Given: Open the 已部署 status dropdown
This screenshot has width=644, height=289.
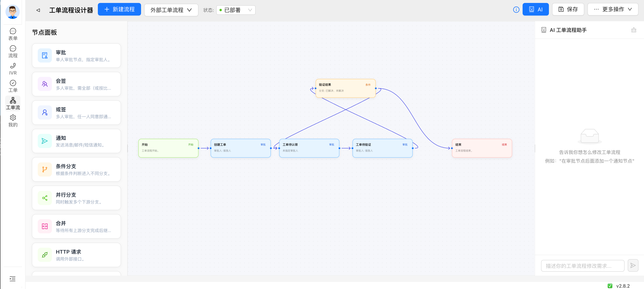Looking at the screenshot, I should [x=236, y=10].
